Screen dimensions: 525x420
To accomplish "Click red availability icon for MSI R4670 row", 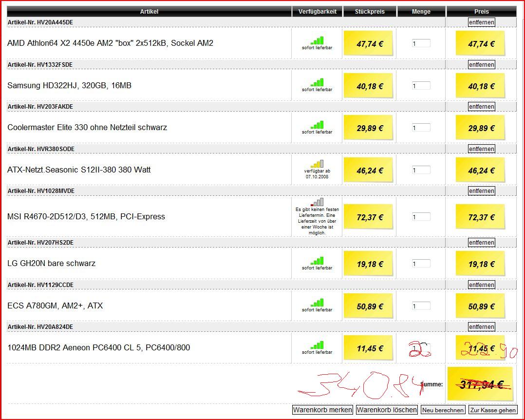I will (317, 202).
